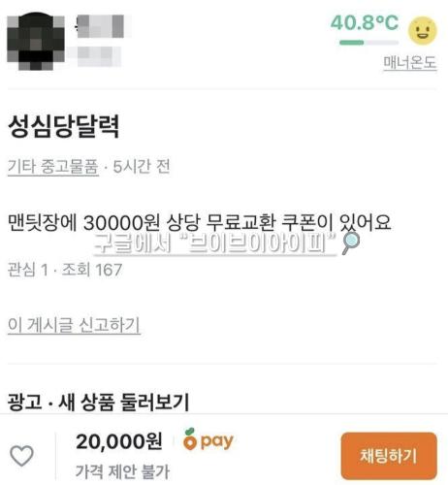The height and width of the screenshot is (485, 448).
Task: Click the smiley face manner icon
Action: pos(423,30)
